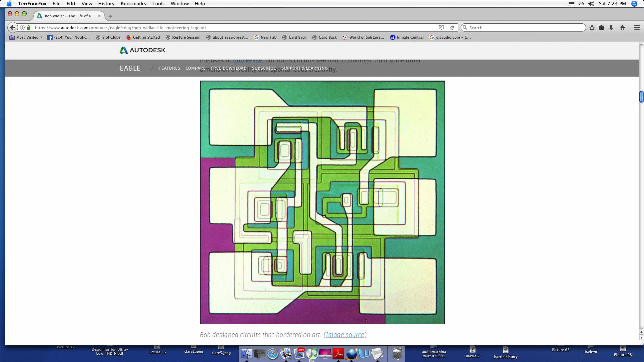Click the volume icon in menu bar
This screenshot has height=362, width=644.
coord(591,4)
